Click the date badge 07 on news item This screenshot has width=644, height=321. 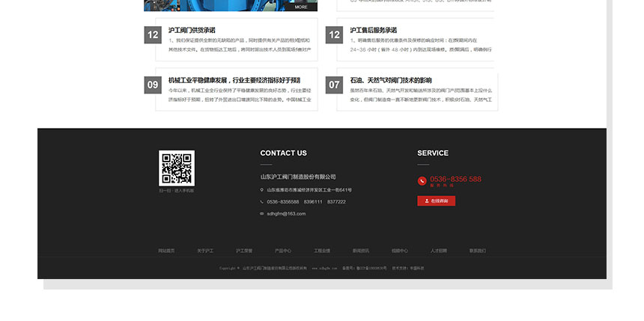tap(335, 85)
